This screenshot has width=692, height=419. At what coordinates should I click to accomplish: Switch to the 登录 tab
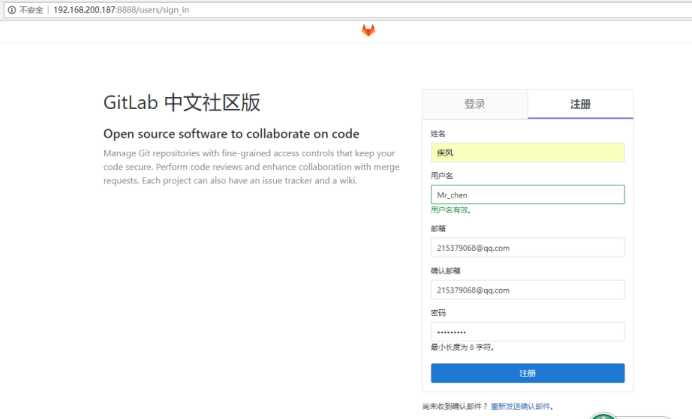click(475, 104)
